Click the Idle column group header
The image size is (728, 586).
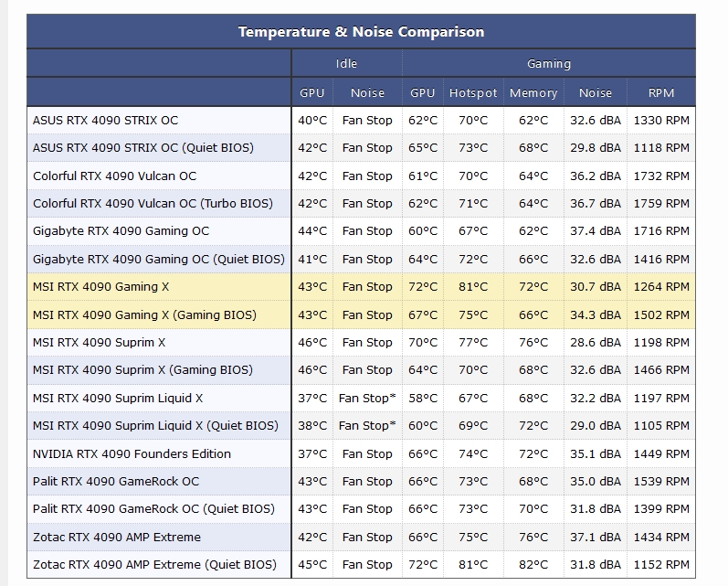(346, 64)
